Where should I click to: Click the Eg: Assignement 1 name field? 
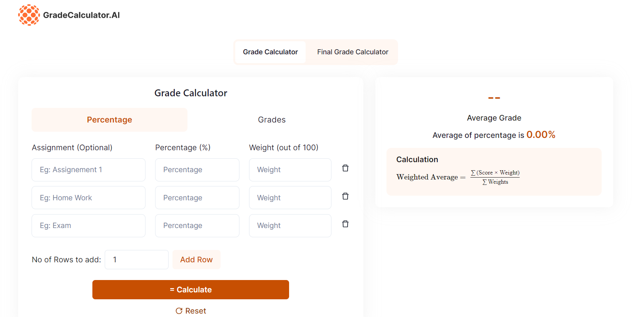tap(89, 170)
